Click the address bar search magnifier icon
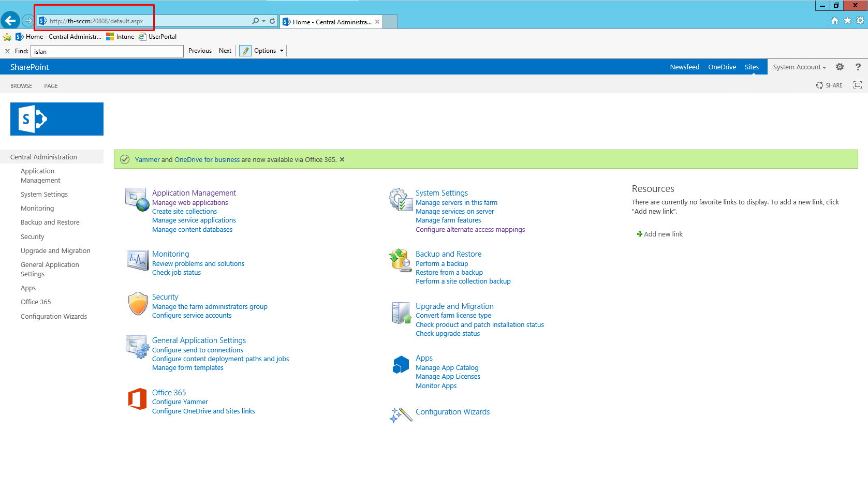The image size is (868, 490). click(x=255, y=21)
